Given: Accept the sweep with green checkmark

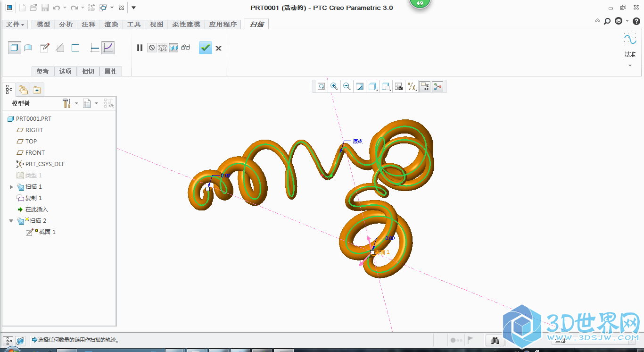Looking at the screenshot, I should pos(206,48).
